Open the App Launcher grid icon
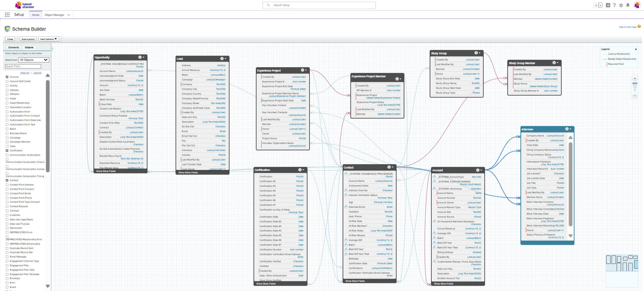 point(7,15)
